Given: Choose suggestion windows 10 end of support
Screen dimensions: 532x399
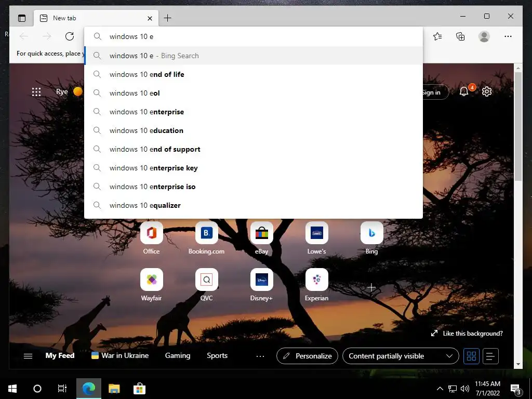Looking at the screenshot, I should (254, 149).
